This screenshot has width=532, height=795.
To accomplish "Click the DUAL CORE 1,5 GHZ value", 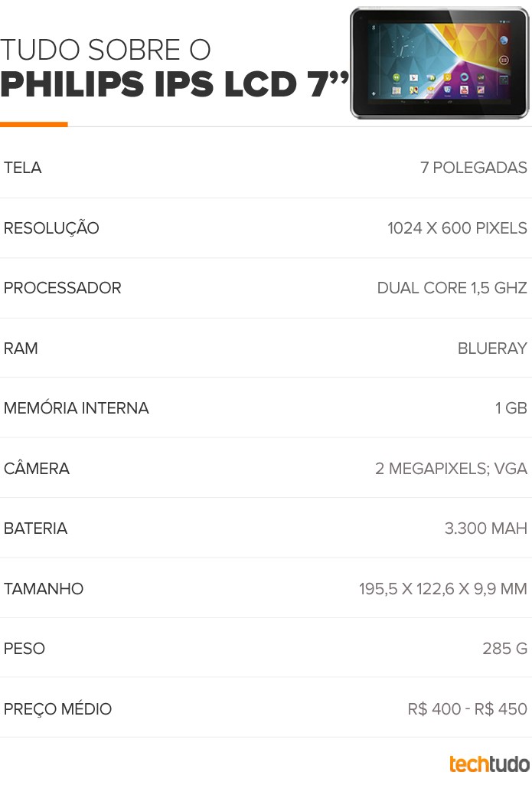I will pos(452,288).
